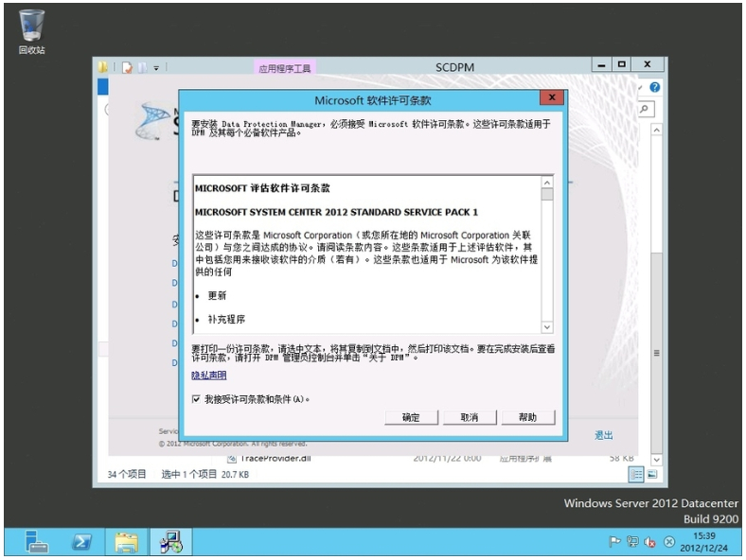Screen dimensions: 746x560
Task: Click the search magnifier in SCDPM window
Action: click(x=645, y=109)
